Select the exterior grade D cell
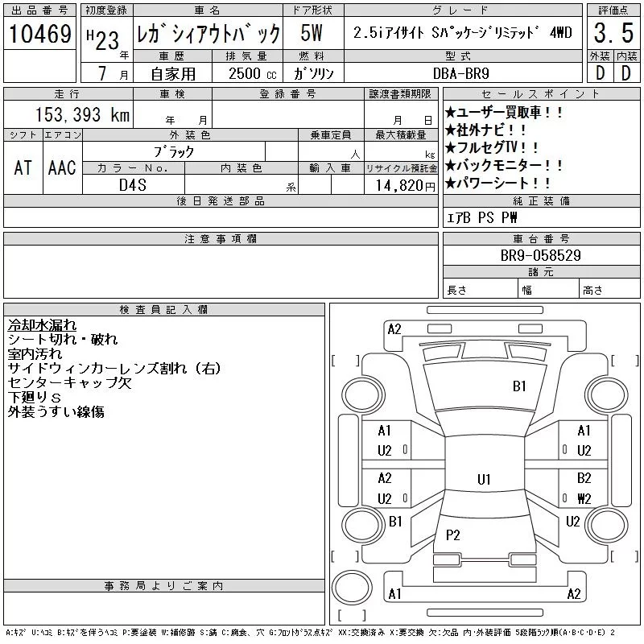 pyautogui.click(x=600, y=73)
